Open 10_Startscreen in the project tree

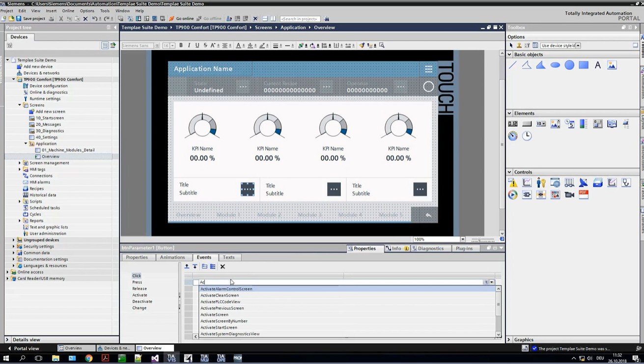pyautogui.click(x=50, y=118)
